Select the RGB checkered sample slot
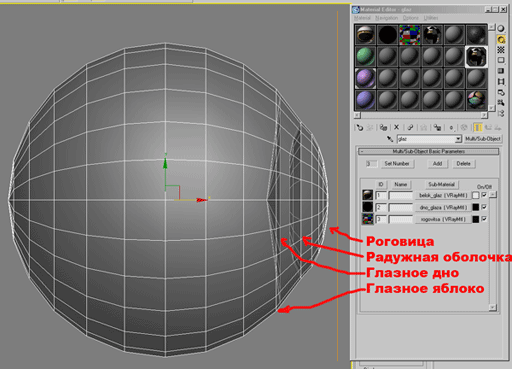This screenshot has width=512, height=369. click(410, 35)
